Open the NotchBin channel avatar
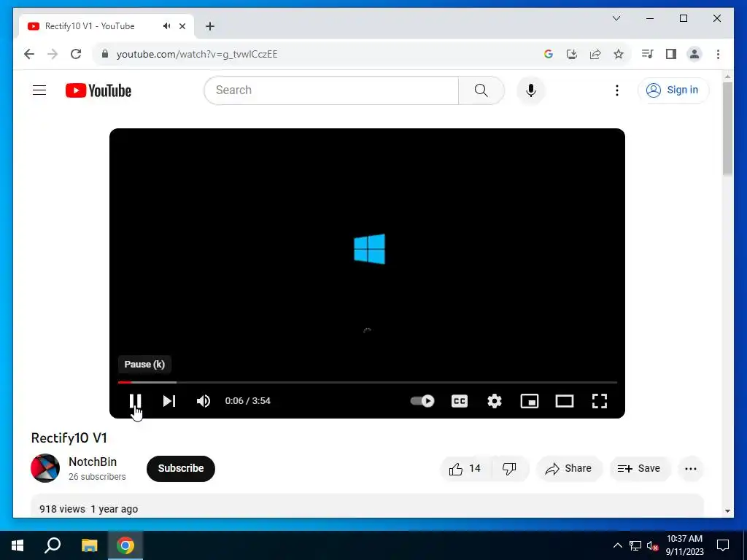747x560 pixels. tap(45, 468)
